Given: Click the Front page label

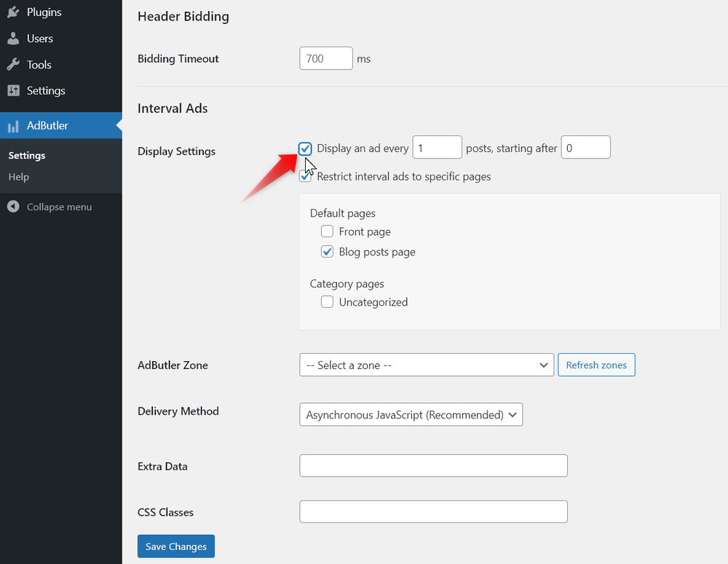Looking at the screenshot, I should pos(365,231).
